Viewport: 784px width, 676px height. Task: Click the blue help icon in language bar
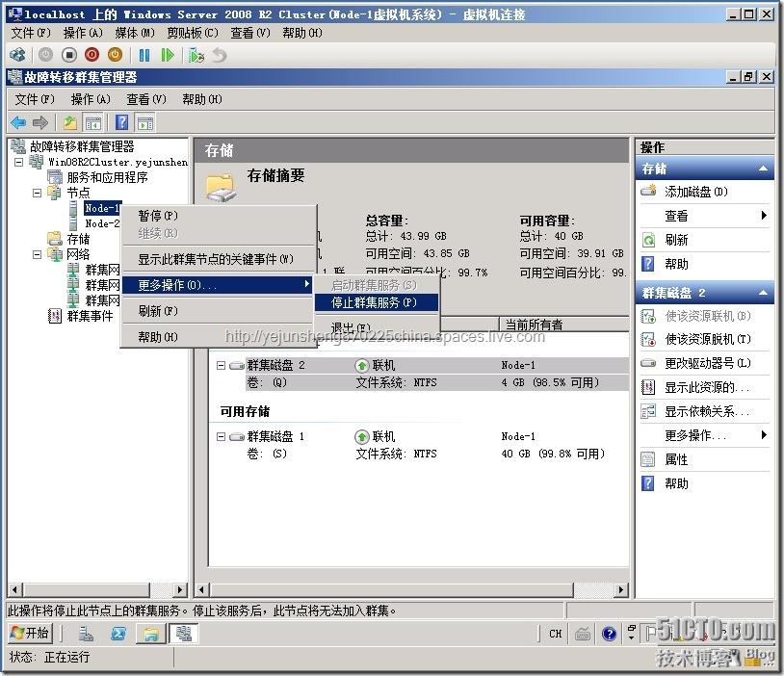[x=609, y=634]
